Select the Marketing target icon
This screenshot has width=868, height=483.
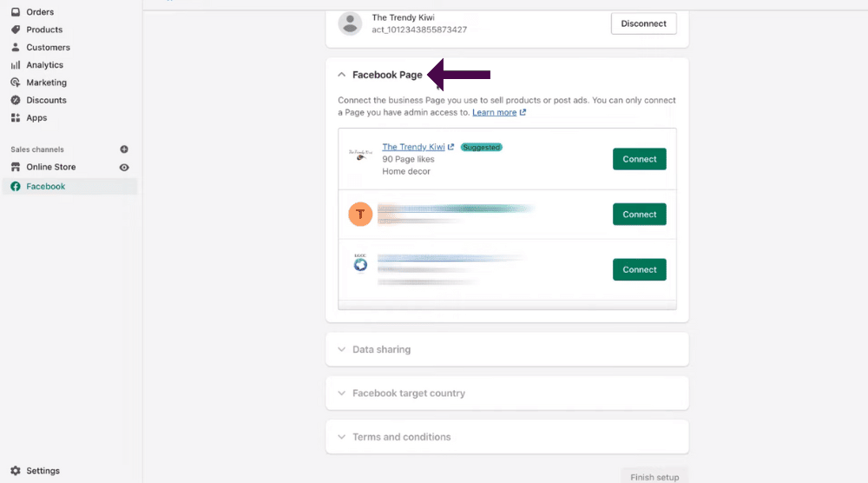pos(16,83)
